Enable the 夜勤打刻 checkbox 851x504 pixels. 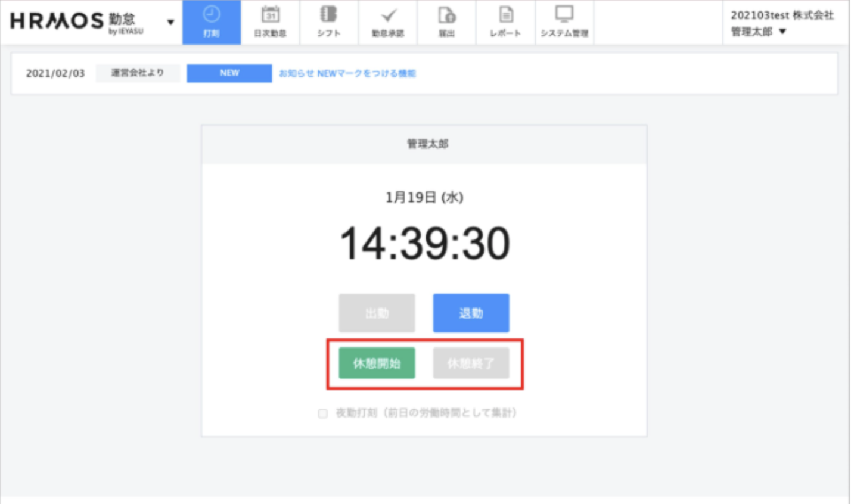(322, 413)
